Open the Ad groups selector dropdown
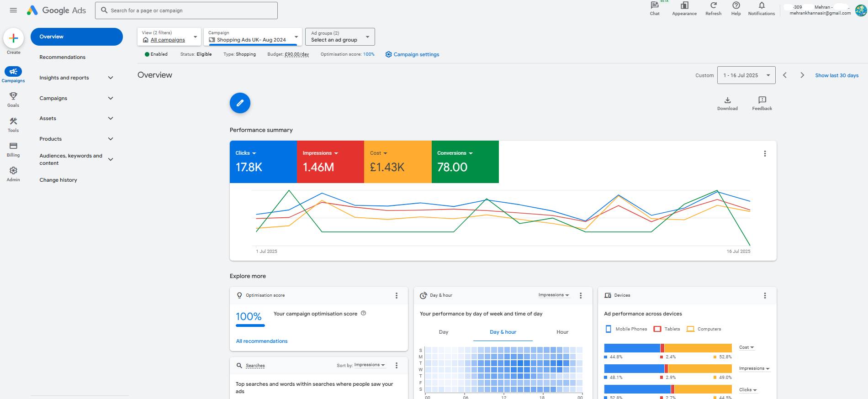 [340, 37]
